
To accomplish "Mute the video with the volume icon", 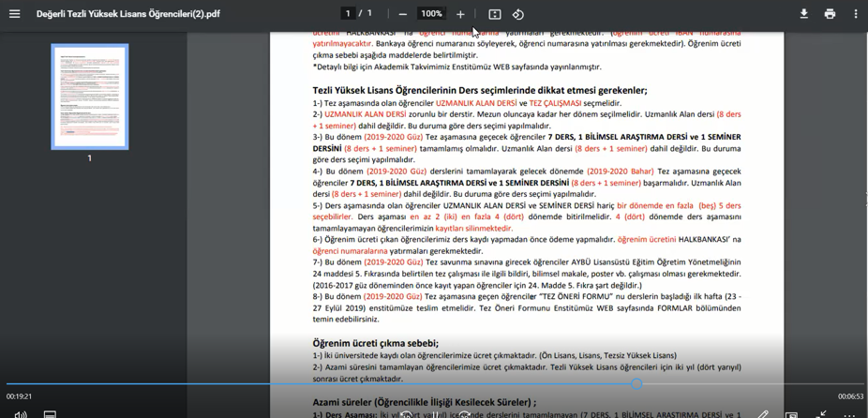I will tap(21, 414).
